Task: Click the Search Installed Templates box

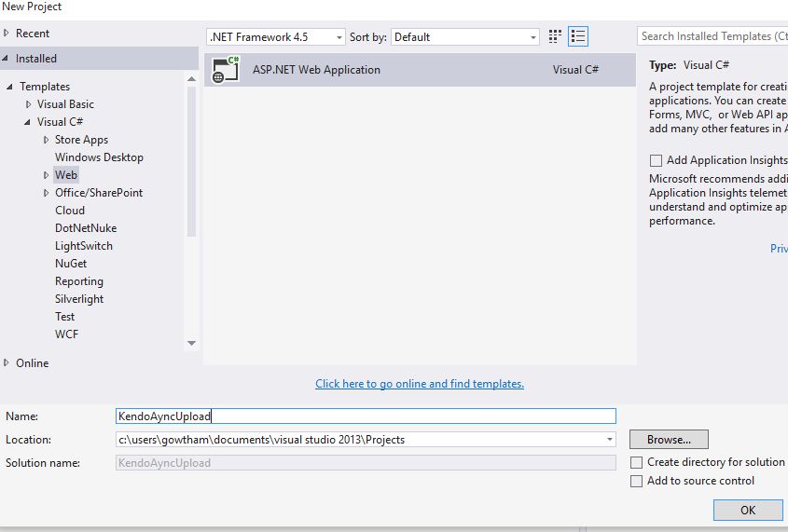Action: click(x=712, y=36)
